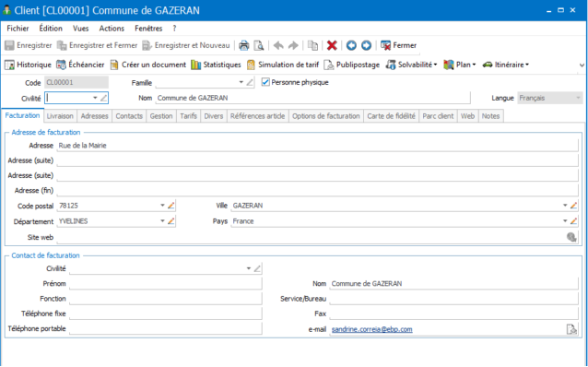The height and width of the screenshot is (367, 588).
Task: Go to previous record blue arrow
Action: 351,45
